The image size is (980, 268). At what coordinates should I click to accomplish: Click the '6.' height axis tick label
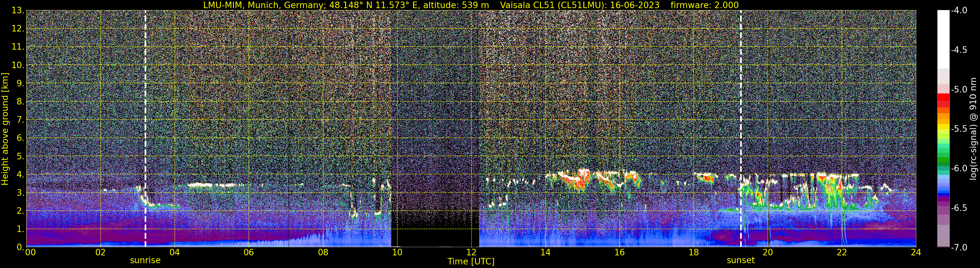(x=20, y=138)
